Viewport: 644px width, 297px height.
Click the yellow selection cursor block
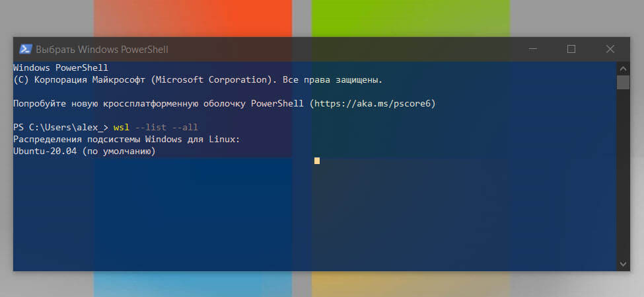coord(317,161)
